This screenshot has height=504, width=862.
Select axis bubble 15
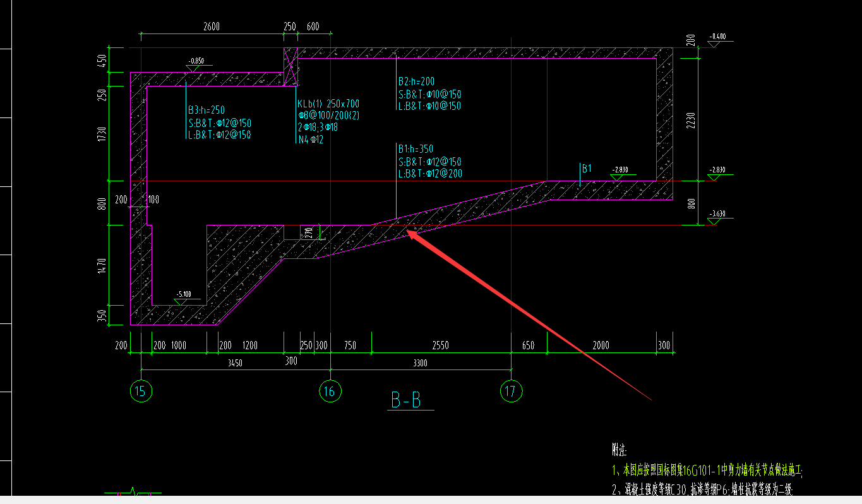[140, 391]
